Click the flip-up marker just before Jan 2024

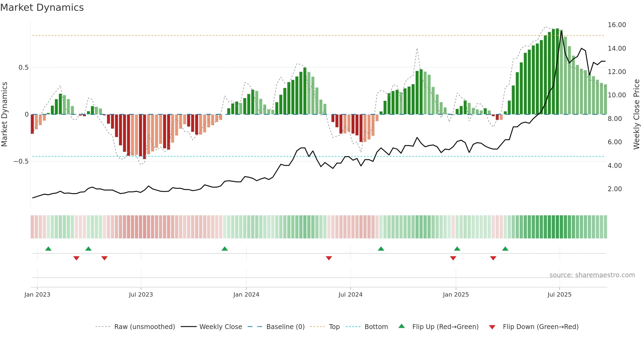[225, 249]
